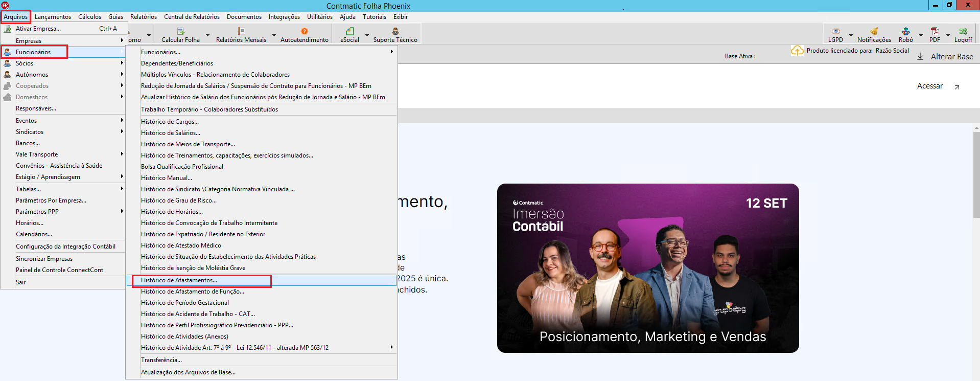Viewport: 980px width, 381px height.
Task: Open the Exibir menu
Action: tap(401, 17)
